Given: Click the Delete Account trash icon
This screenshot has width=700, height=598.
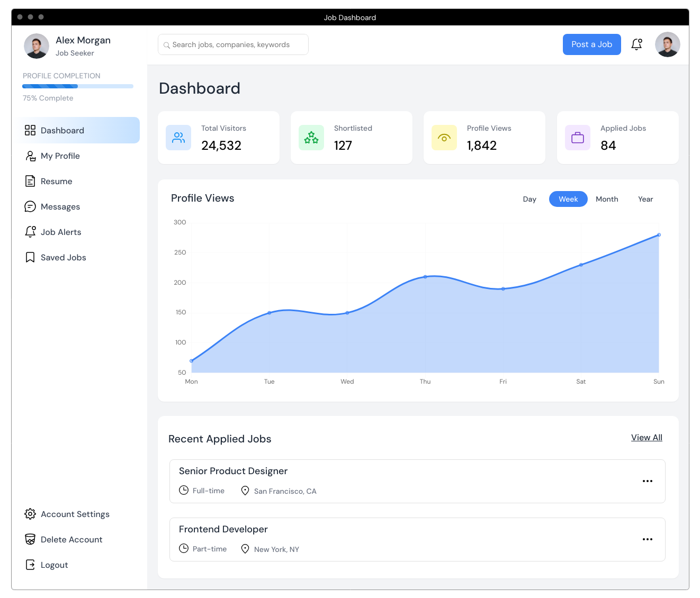Looking at the screenshot, I should tap(30, 539).
